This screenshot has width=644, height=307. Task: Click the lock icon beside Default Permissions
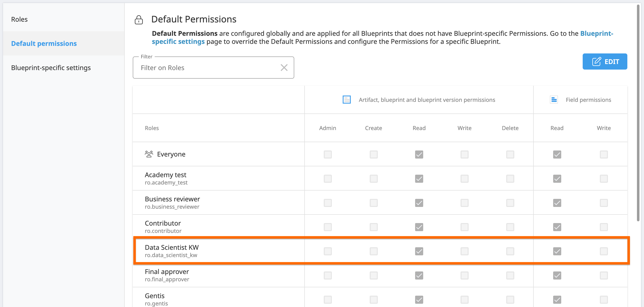(x=139, y=20)
